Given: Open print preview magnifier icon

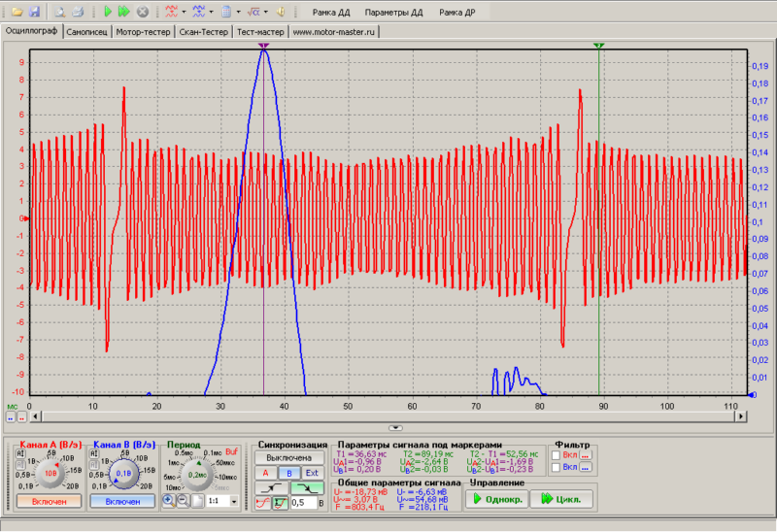Looking at the screenshot, I should 60,12.
